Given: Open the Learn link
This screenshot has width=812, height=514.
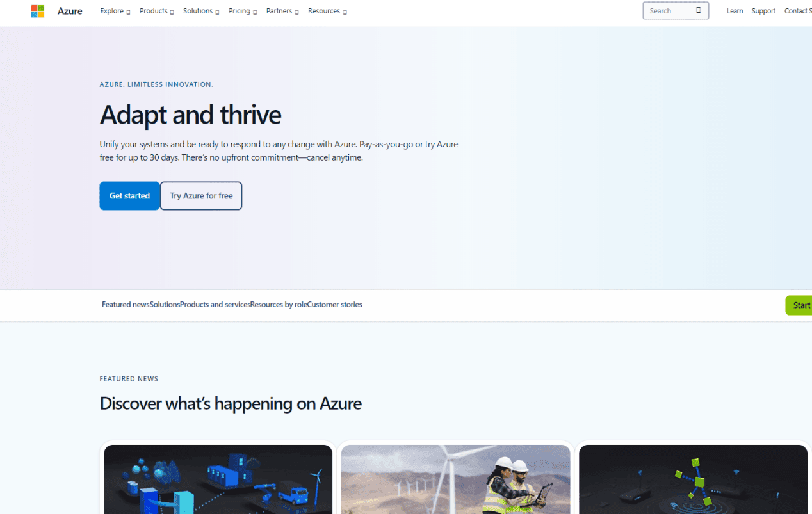Looking at the screenshot, I should (x=735, y=11).
